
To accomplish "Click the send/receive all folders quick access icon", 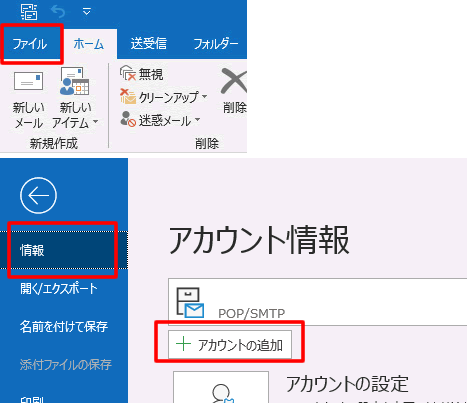I will point(29,12).
